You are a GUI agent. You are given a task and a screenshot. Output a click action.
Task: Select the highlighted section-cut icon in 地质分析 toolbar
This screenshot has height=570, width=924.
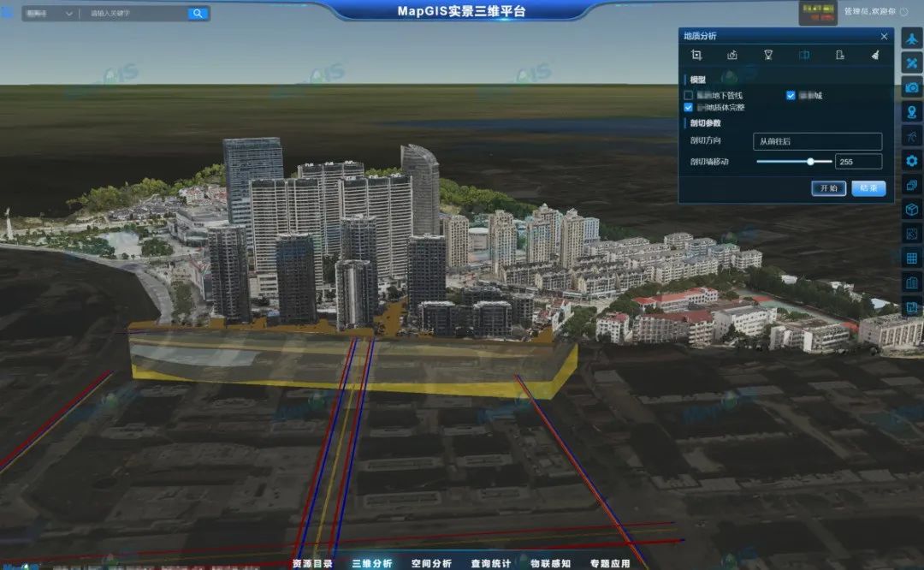pyautogui.click(x=804, y=55)
